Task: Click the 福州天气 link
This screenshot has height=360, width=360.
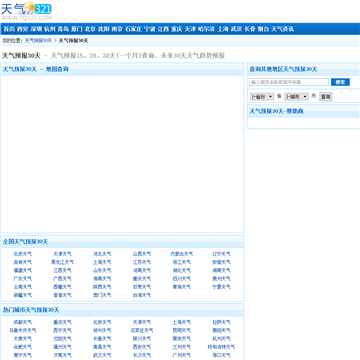Action: 62,347
